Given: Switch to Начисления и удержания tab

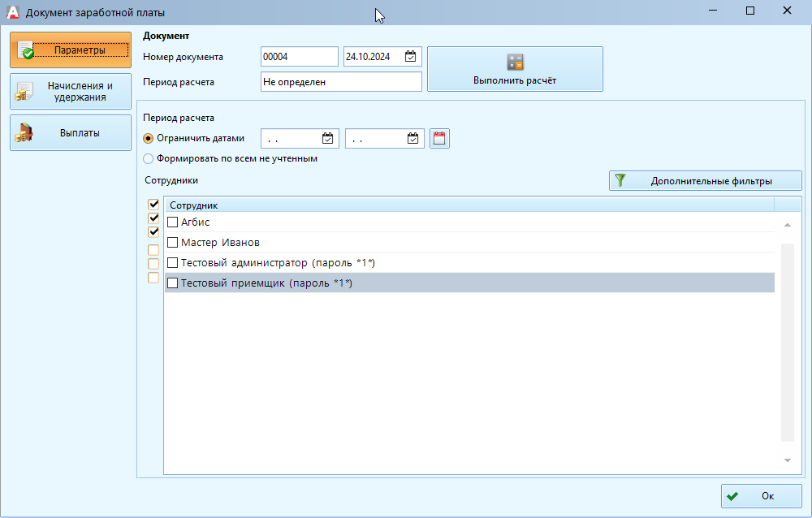Looking at the screenshot, I should [71, 92].
